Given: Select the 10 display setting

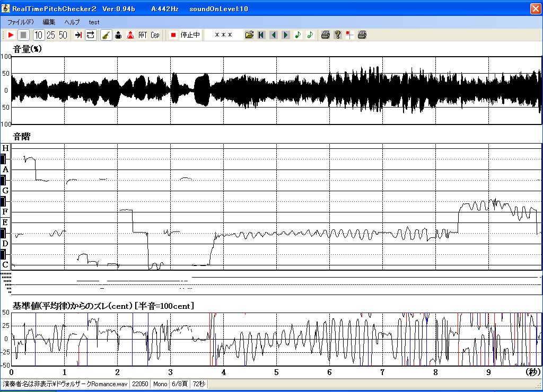Looking at the screenshot, I should (38, 35).
